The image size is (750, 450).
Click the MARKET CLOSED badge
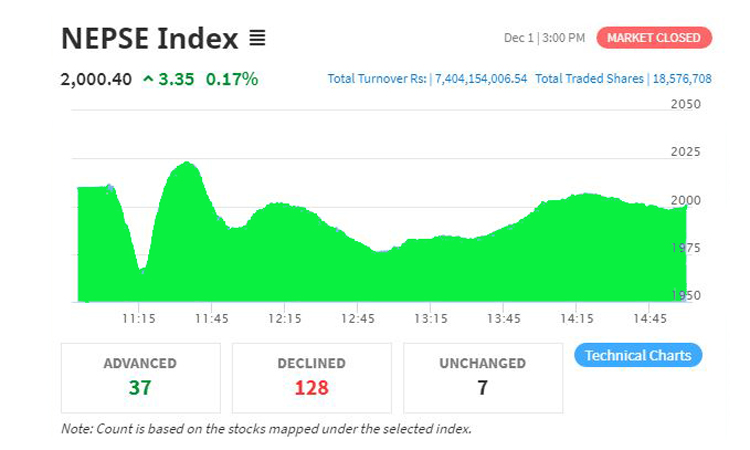click(x=654, y=38)
